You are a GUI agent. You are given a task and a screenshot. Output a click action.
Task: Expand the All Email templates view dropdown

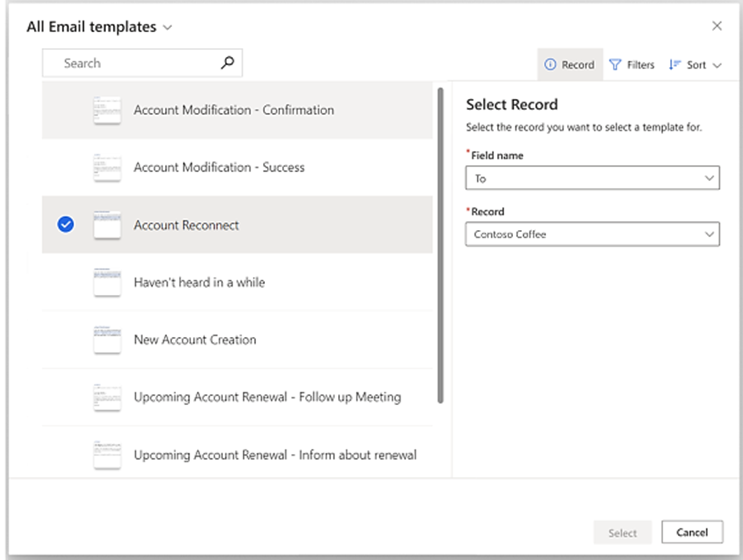(x=167, y=27)
